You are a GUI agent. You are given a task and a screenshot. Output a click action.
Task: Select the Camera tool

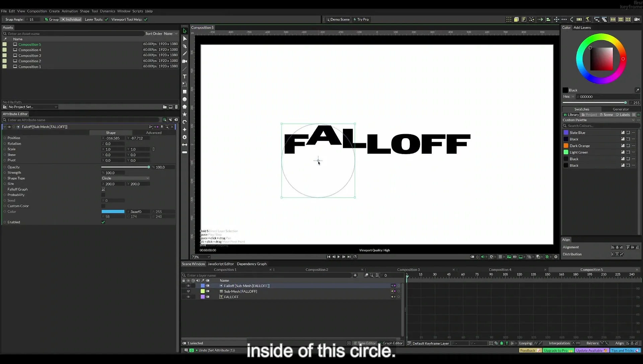(185, 61)
